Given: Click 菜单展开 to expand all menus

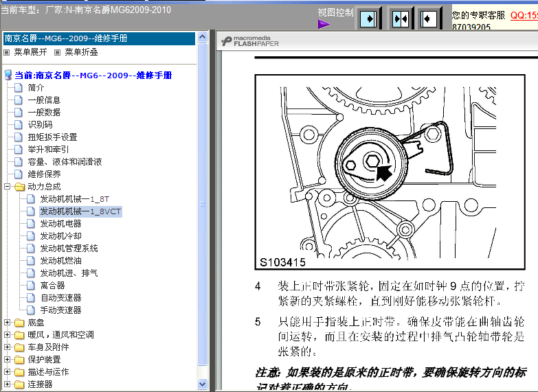Looking at the screenshot, I should coord(30,52).
